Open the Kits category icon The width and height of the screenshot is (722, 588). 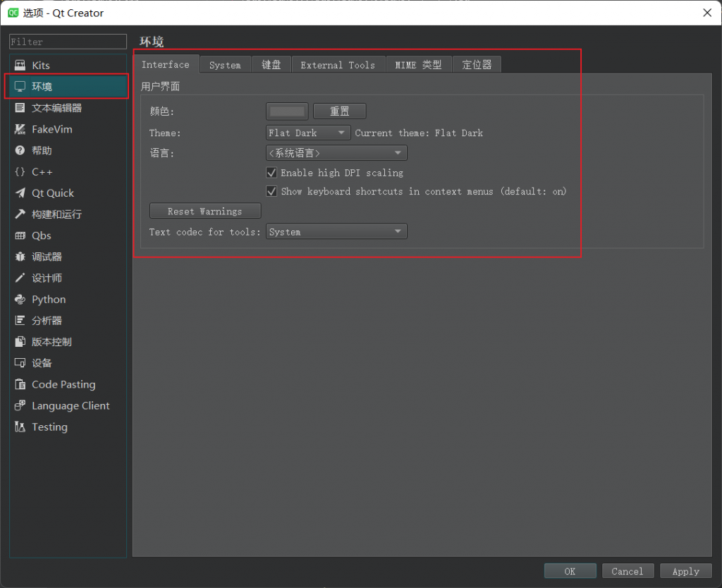click(x=20, y=66)
